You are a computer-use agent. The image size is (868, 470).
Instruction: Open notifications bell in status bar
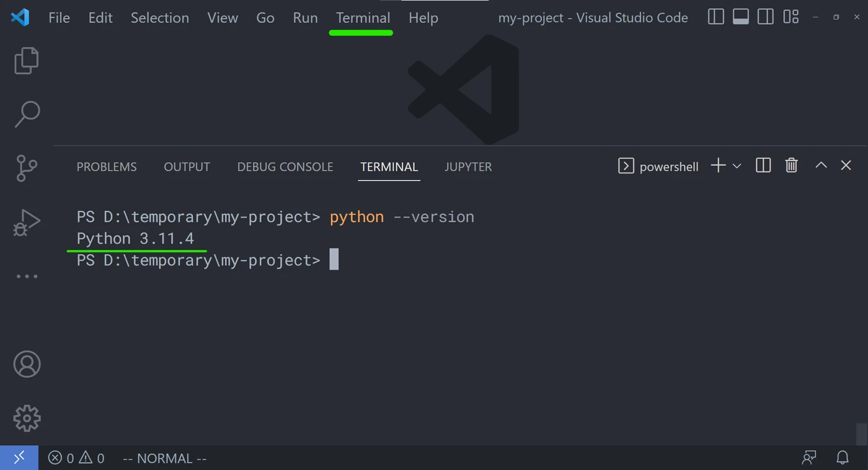[842, 458]
